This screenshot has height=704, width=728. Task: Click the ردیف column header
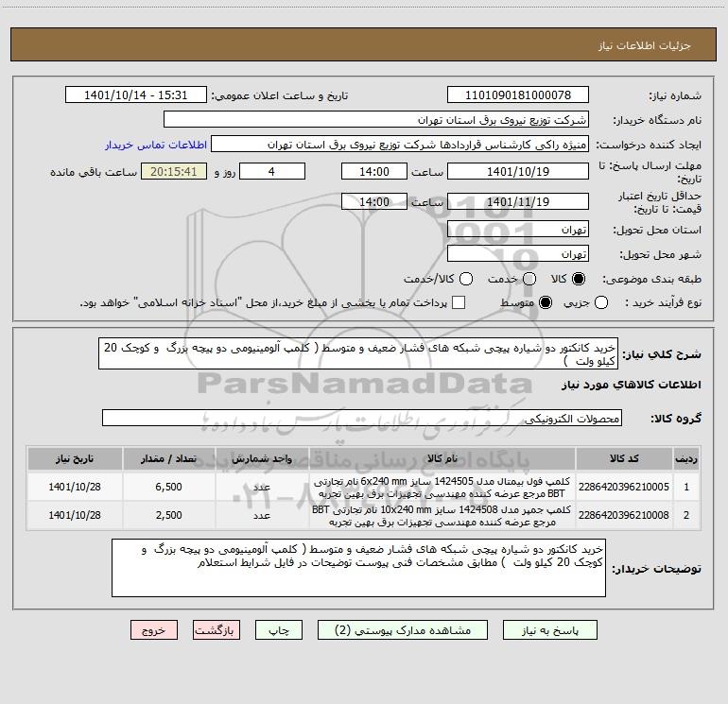pos(686,458)
